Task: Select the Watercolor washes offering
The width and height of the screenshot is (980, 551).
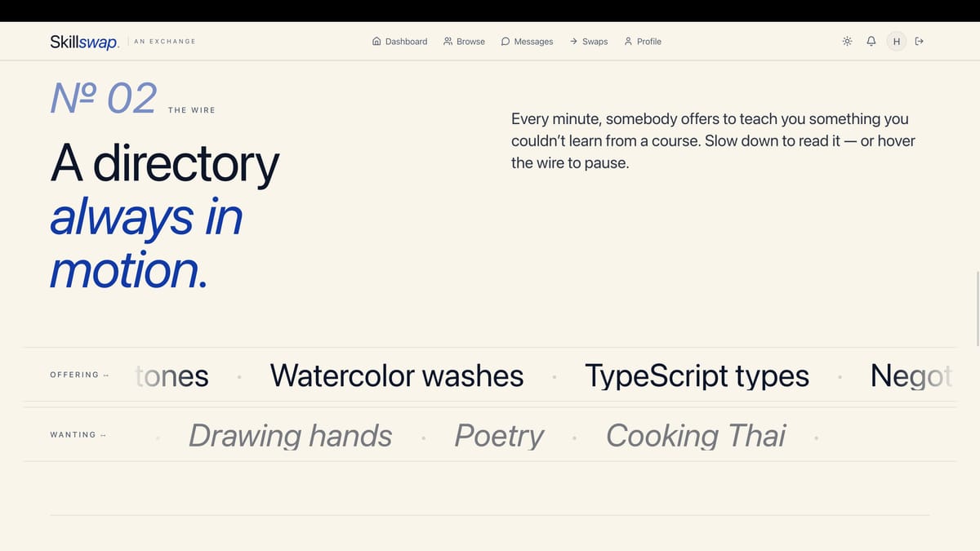Action: tap(397, 375)
